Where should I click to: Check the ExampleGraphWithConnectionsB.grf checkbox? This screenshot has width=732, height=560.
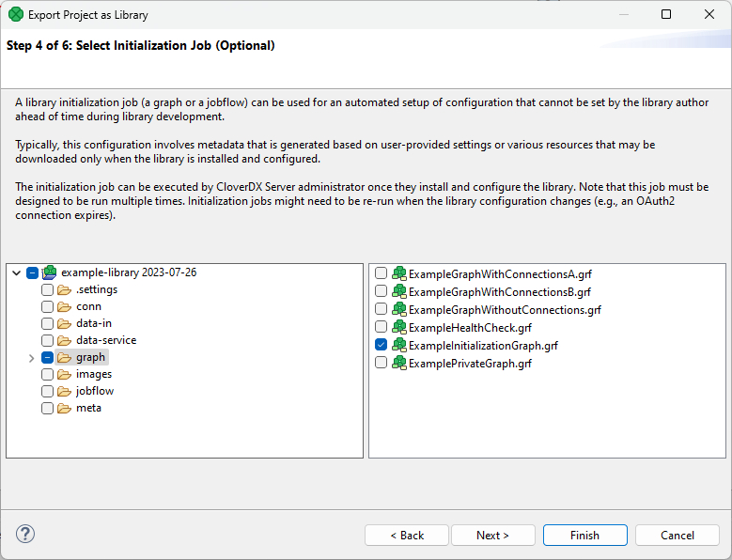pyautogui.click(x=381, y=291)
